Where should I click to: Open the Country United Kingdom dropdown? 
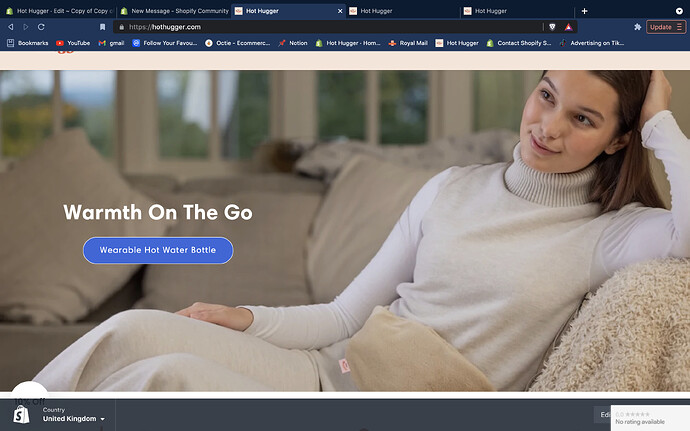73,415
